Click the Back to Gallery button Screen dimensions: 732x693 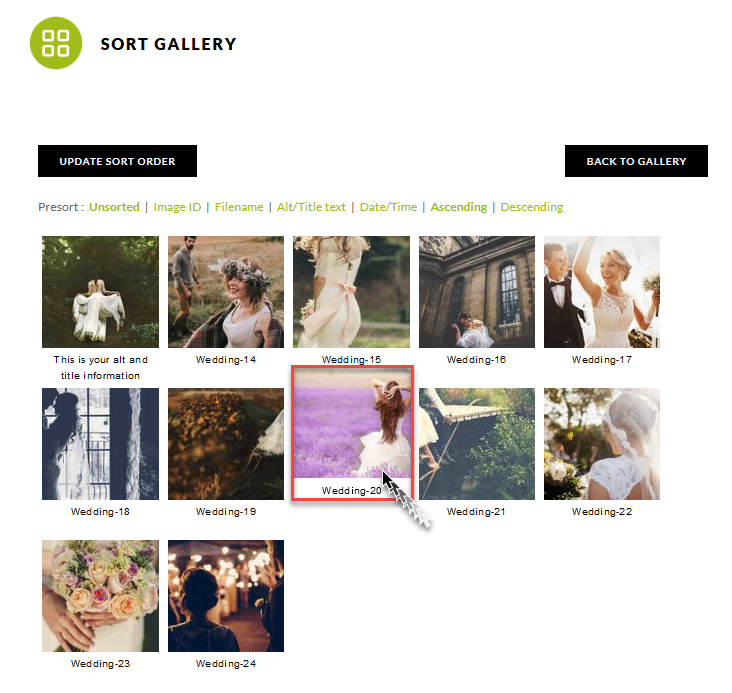click(x=636, y=161)
